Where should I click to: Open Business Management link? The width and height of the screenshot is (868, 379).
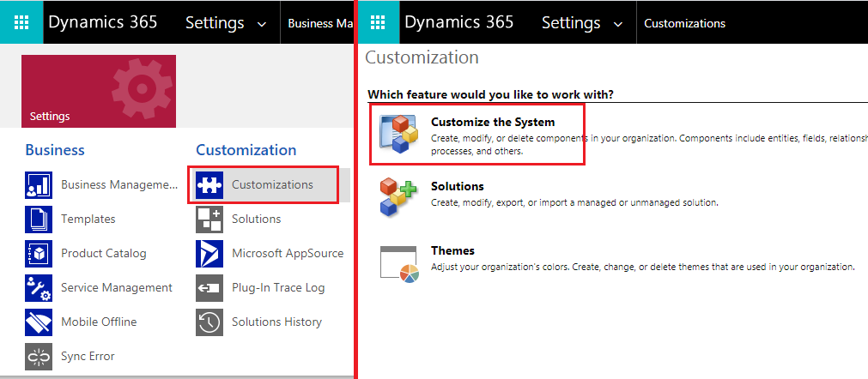tap(119, 184)
